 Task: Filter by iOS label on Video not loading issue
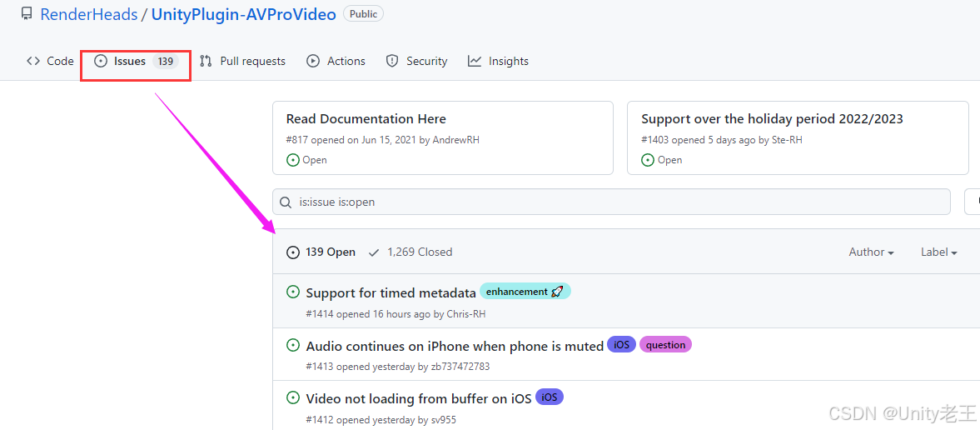click(x=550, y=397)
